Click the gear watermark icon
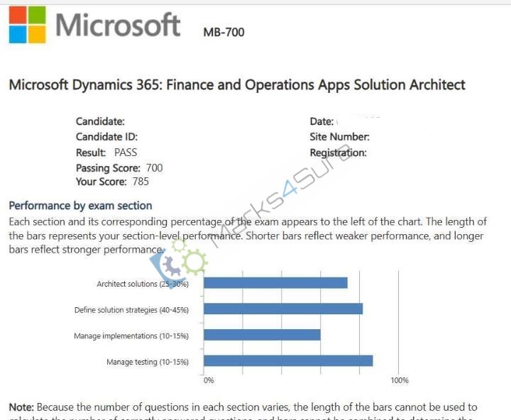Viewport: 511px width, 420px height. [179, 262]
